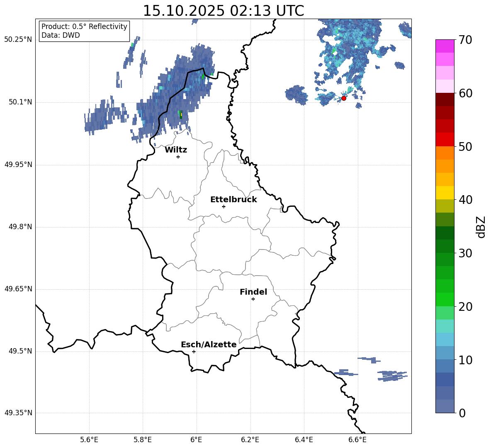Click the bright red 50 dBZ colorbar segment

coord(445,140)
